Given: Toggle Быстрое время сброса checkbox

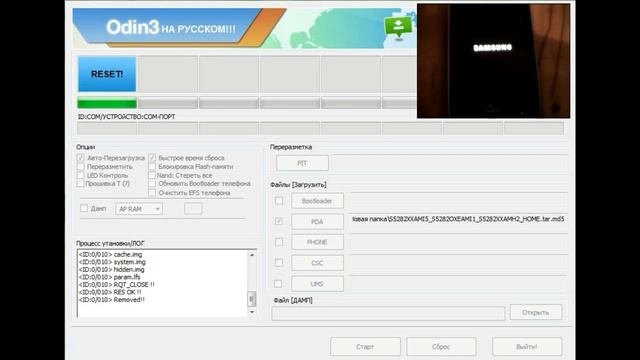Looking at the screenshot, I should (x=152, y=158).
